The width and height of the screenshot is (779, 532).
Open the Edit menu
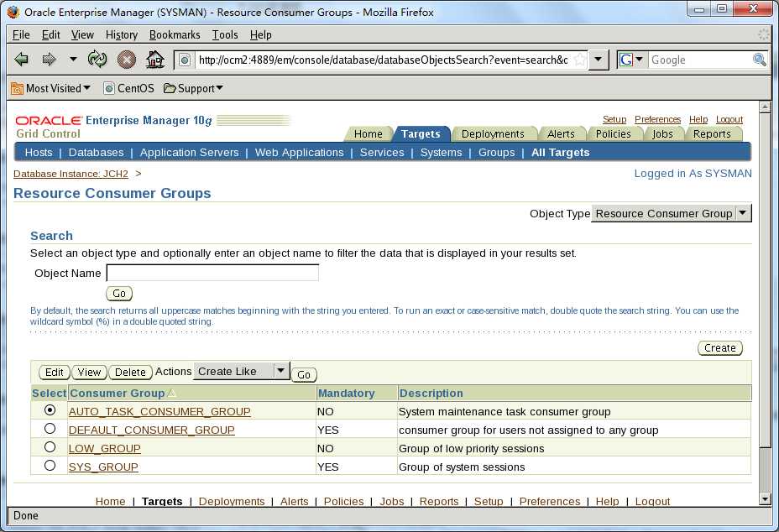coord(50,34)
